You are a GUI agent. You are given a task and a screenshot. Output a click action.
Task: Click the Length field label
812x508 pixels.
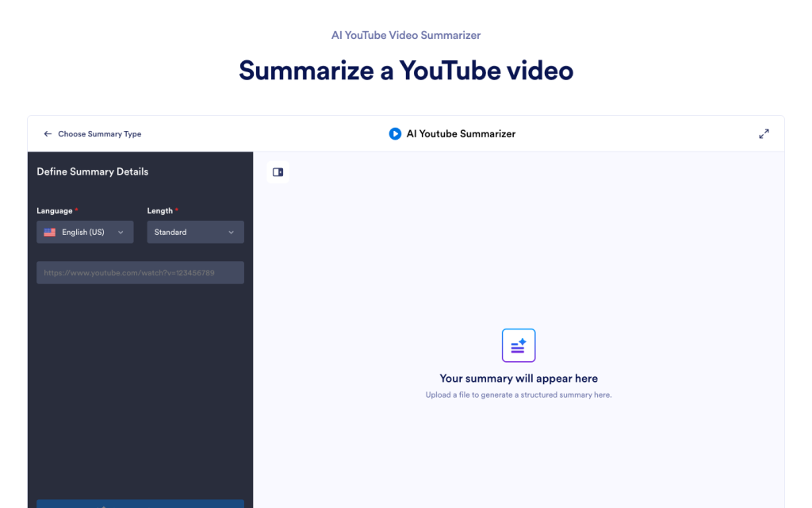coord(160,210)
